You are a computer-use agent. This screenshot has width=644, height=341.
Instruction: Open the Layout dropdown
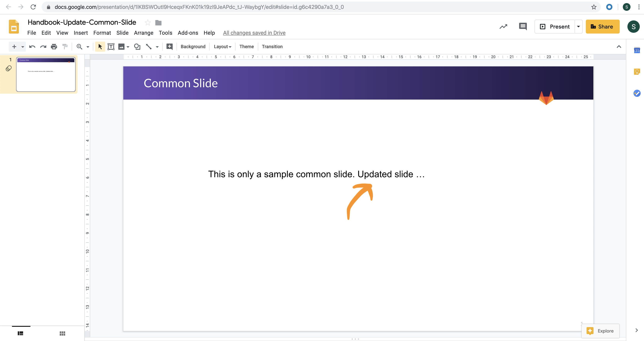(x=223, y=46)
